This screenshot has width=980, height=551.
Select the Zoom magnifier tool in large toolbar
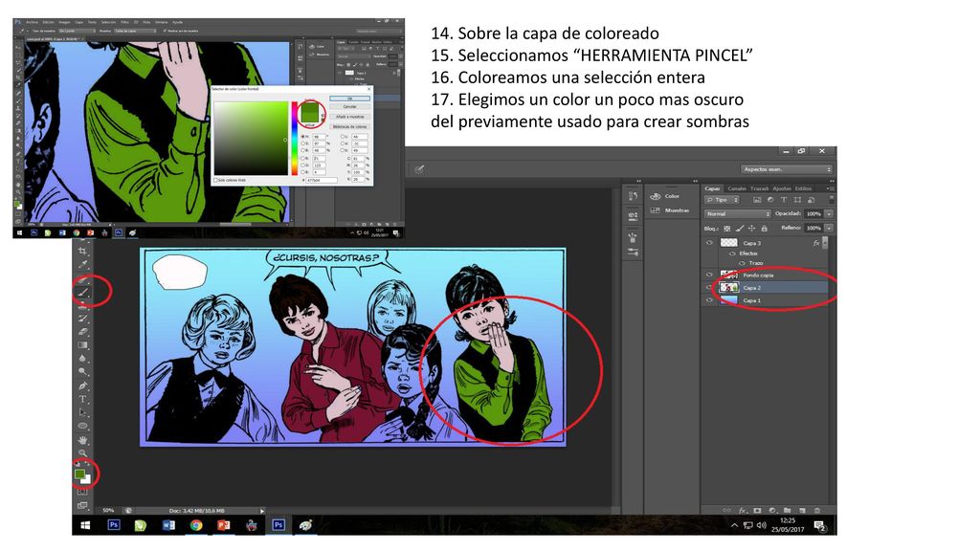(x=82, y=452)
